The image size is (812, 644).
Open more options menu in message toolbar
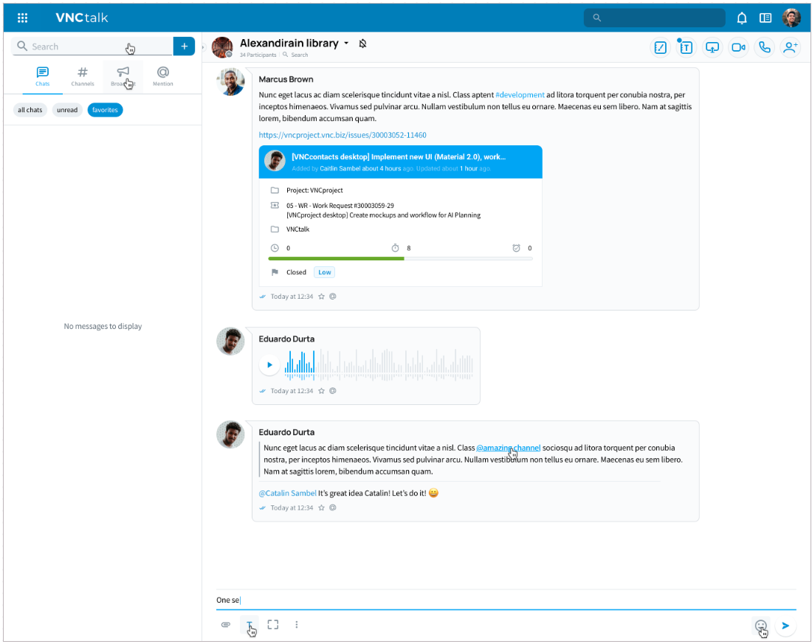click(x=297, y=625)
